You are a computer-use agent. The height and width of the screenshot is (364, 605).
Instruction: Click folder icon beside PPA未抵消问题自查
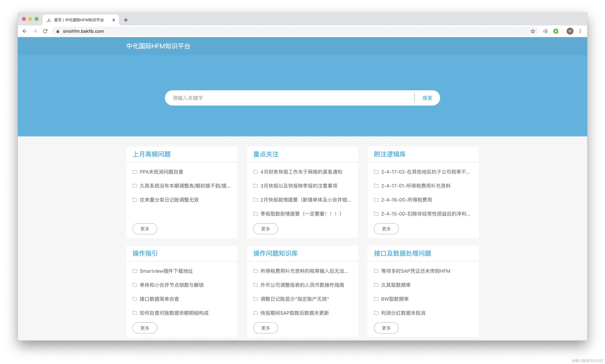coord(135,172)
